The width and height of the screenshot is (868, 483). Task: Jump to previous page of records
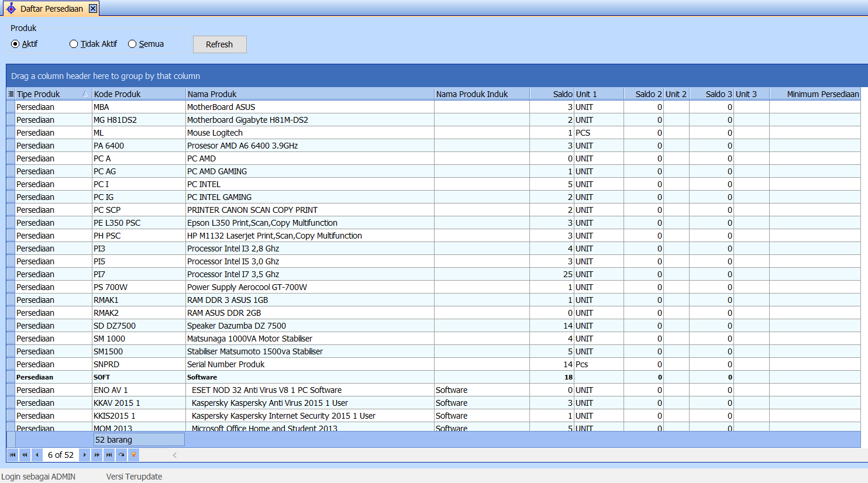click(x=25, y=455)
